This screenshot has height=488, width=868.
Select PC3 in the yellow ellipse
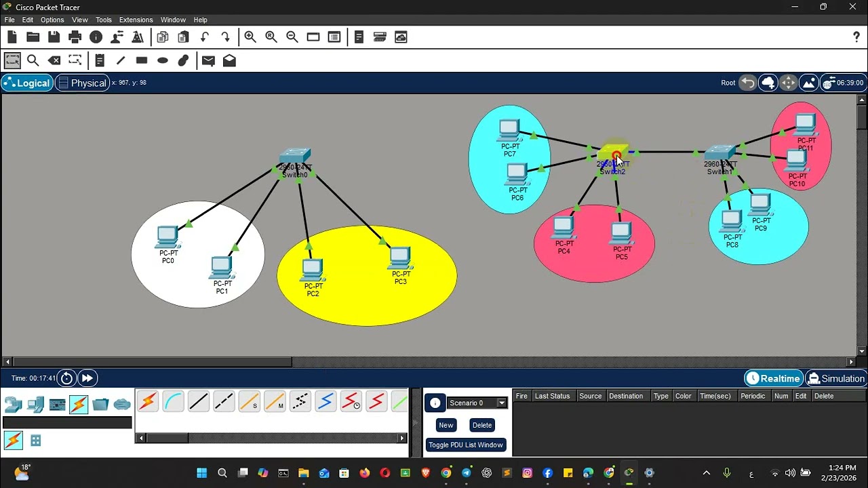pyautogui.click(x=400, y=258)
